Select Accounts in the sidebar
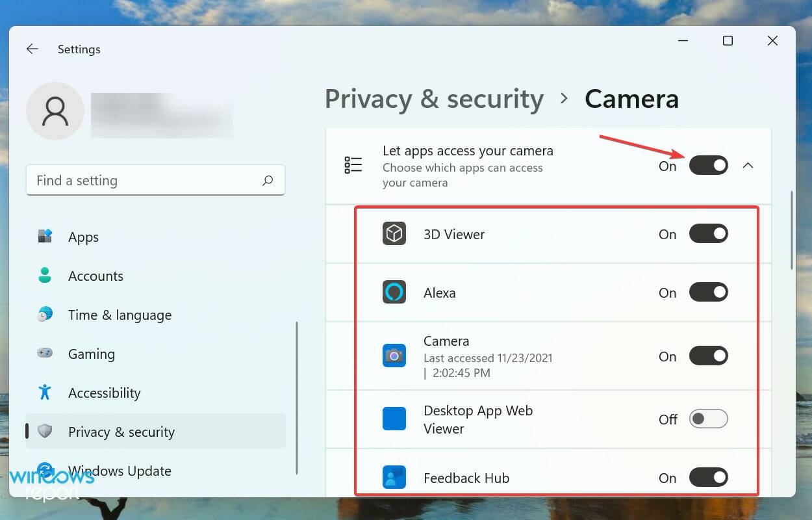 pyautogui.click(x=95, y=276)
